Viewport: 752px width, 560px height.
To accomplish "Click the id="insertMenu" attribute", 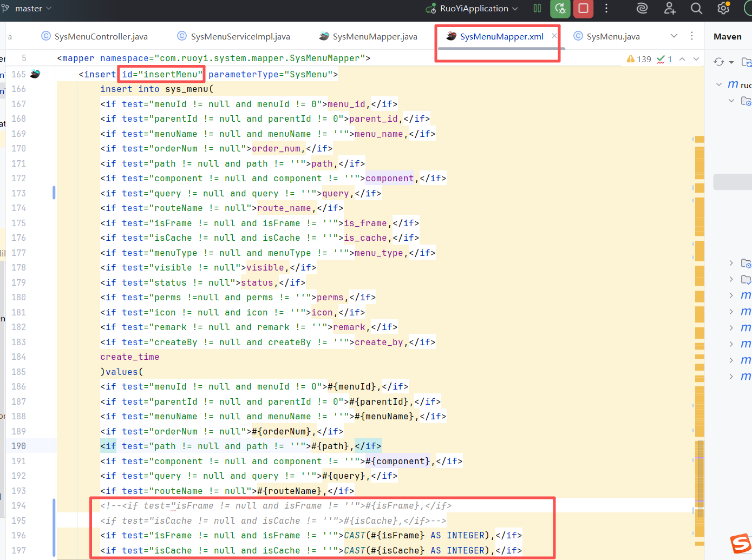I will click(162, 74).
